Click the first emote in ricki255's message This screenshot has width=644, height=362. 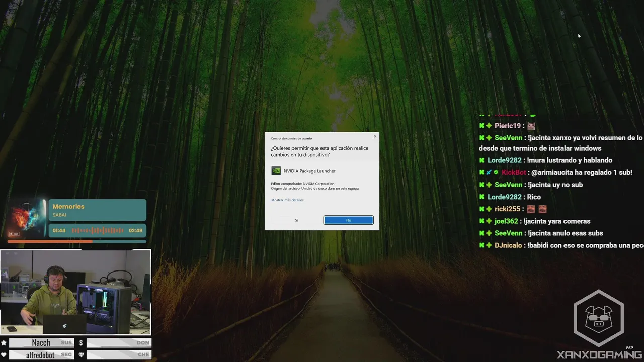pyautogui.click(x=531, y=209)
